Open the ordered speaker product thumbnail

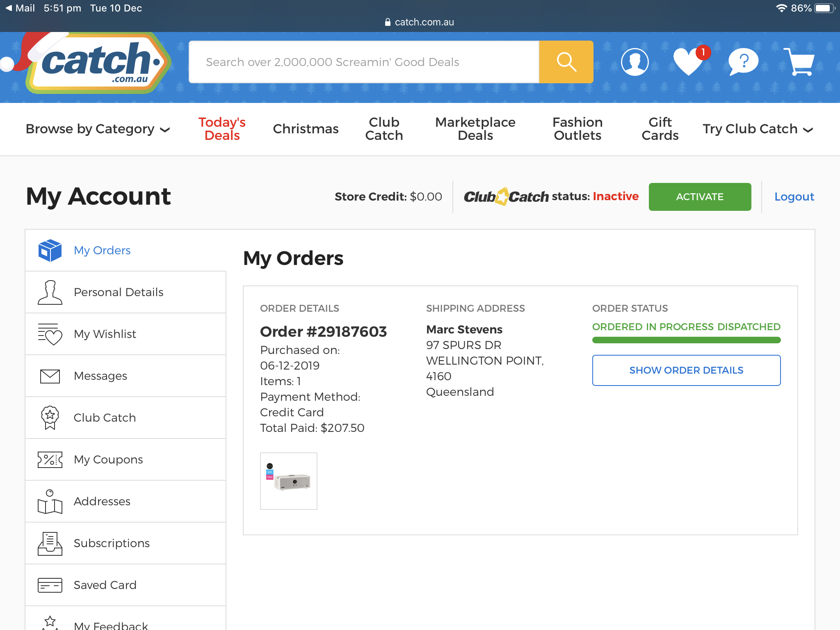tap(289, 481)
